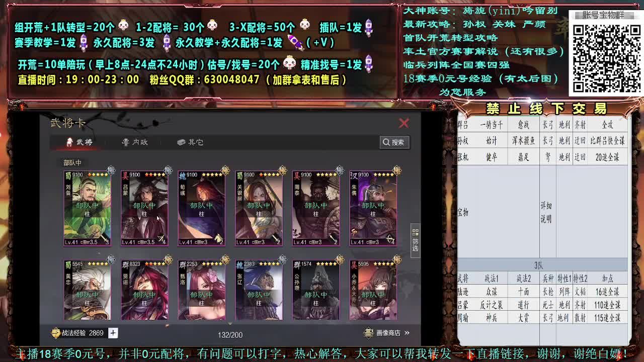Choose the 关银屏 general card
The width and height of the screenshot is (644, 362).
click(x=259, y=209)
